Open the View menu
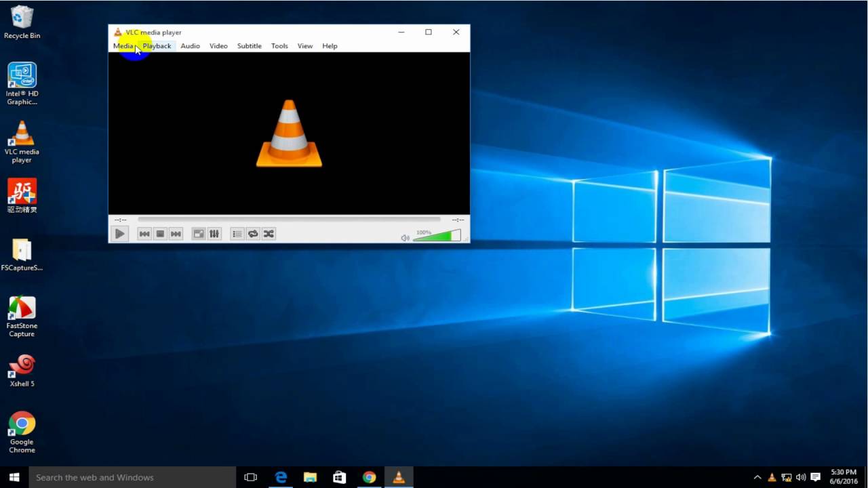Screen dimensions: 868x488 [x=305, y=46]
